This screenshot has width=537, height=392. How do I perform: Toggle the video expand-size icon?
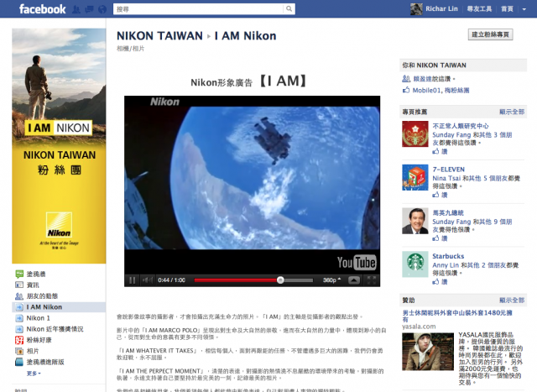(x=354, y=280)
